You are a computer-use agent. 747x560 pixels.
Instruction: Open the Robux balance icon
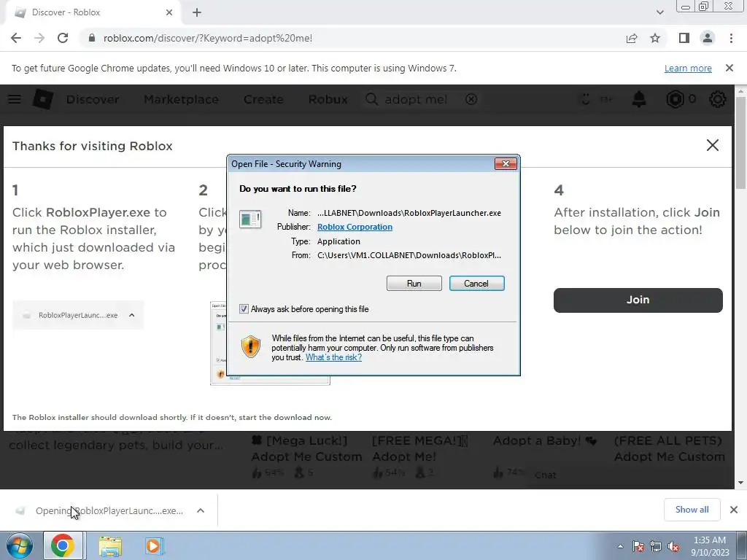point(675,99)
